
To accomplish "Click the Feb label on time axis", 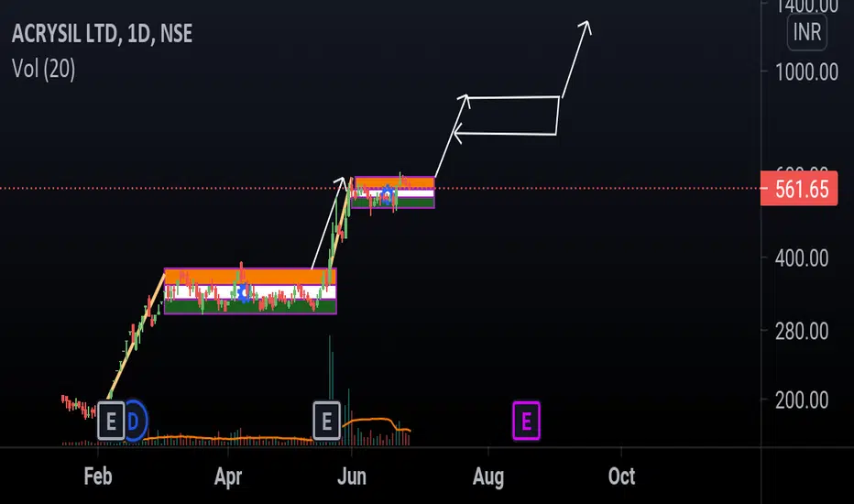I will point(98,477).
